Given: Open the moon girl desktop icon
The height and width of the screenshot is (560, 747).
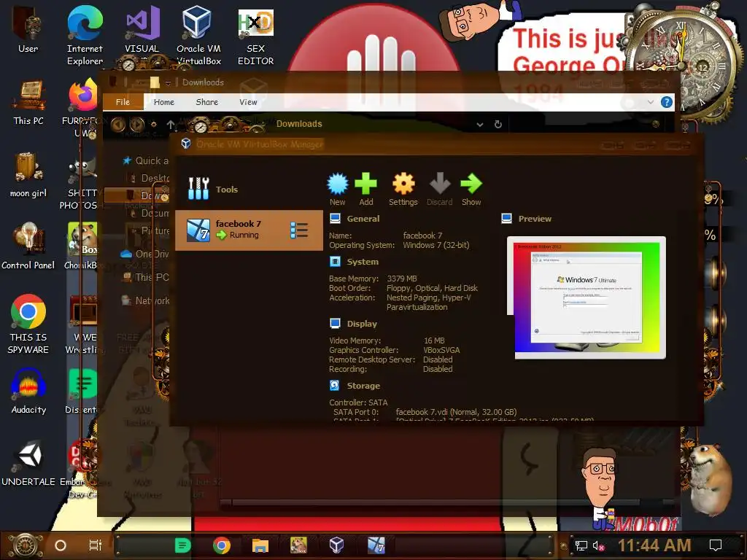Looking at the screenshot, I should (28, 174).
